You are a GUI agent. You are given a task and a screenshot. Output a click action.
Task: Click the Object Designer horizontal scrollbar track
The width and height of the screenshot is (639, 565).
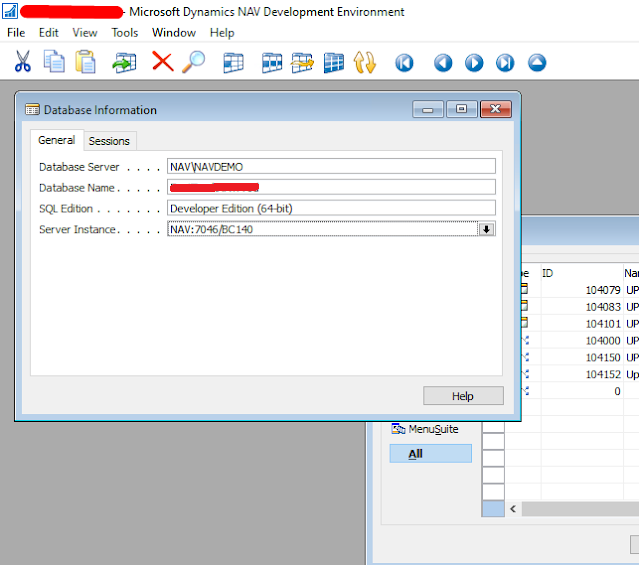pyautogui.click(x=580, y=509)
